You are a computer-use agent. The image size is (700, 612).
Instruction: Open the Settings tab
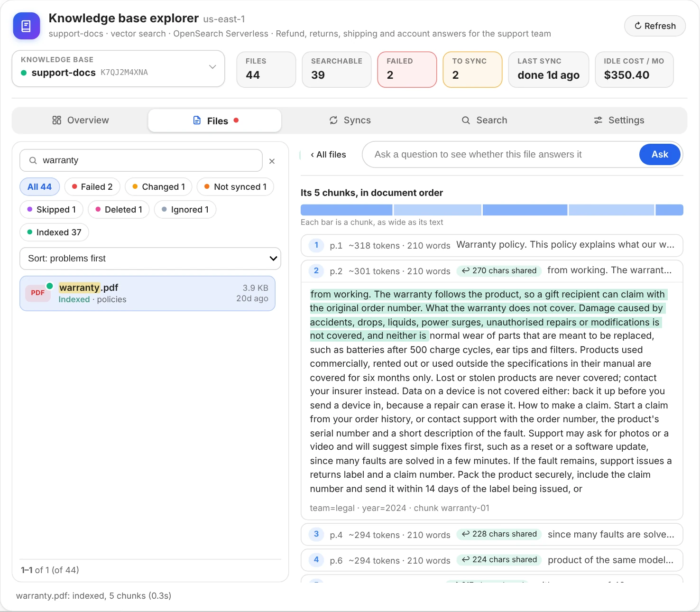[x=619, y=121]
